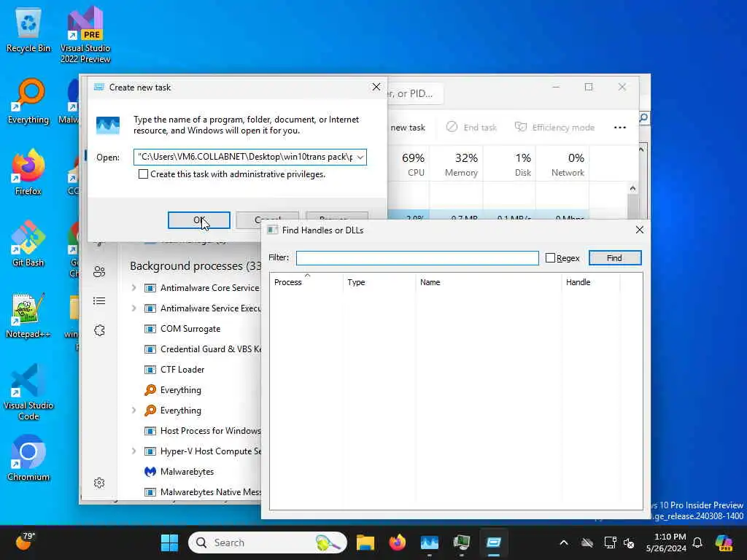The width and height of the screenshot is (747, 560).
Task: Launch Chromium desktop shortcut
Action: coord(28,458)
